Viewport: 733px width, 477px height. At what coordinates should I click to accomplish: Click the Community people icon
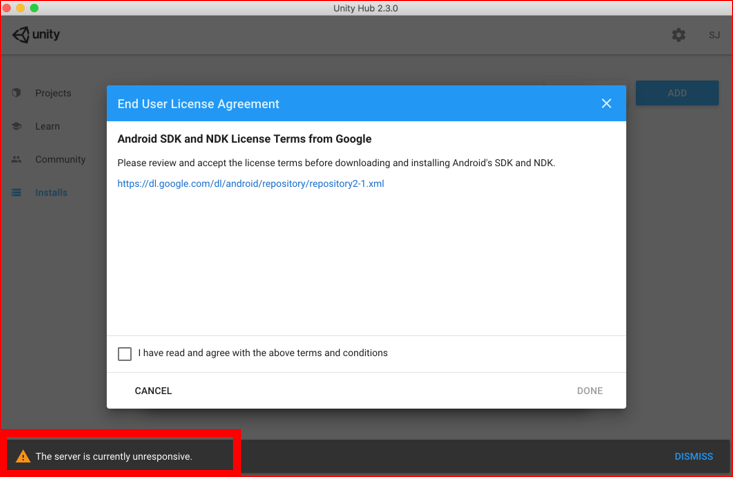(x=16, y=159)
